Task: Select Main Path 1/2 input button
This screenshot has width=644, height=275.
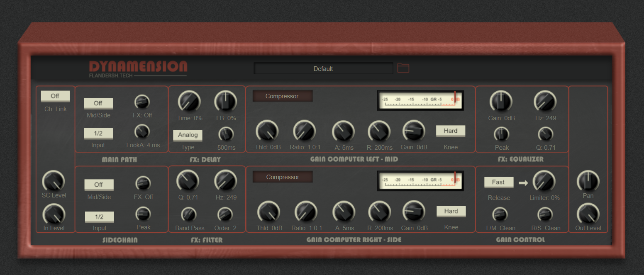Action: (x=98, y=133)
